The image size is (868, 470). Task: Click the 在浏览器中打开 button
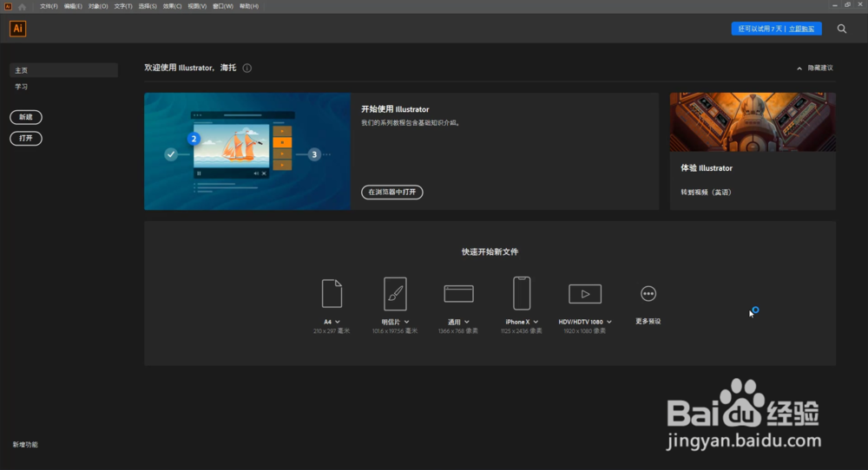392,192
